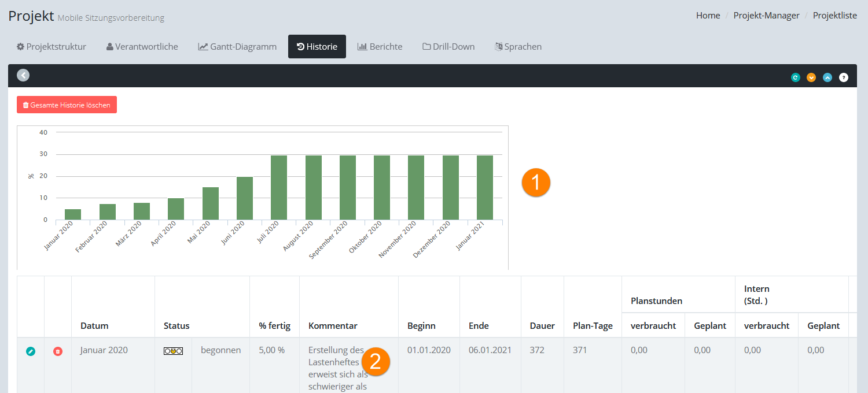Image resolution: width=868 pixels, height=393 pixels.
Task: Open the Sprachen tab
Action: tap(518, 47)
